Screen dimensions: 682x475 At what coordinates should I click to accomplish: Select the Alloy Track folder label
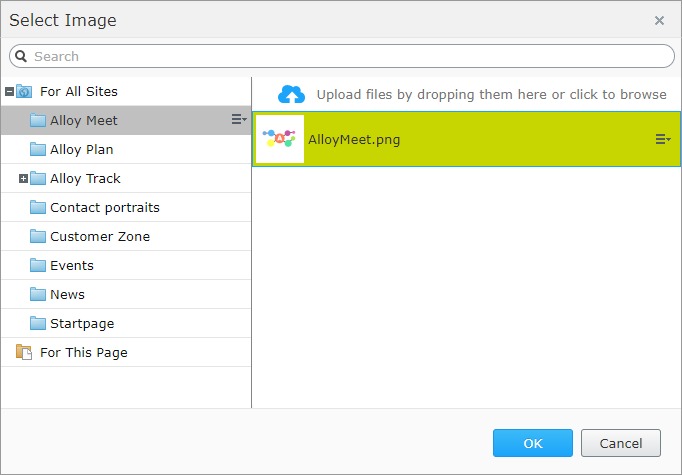coord(85,179)
